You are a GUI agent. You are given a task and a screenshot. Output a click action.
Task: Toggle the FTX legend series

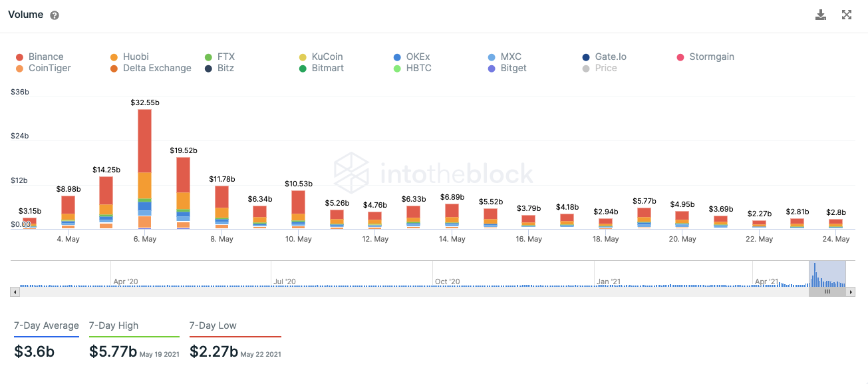point(219,57)
